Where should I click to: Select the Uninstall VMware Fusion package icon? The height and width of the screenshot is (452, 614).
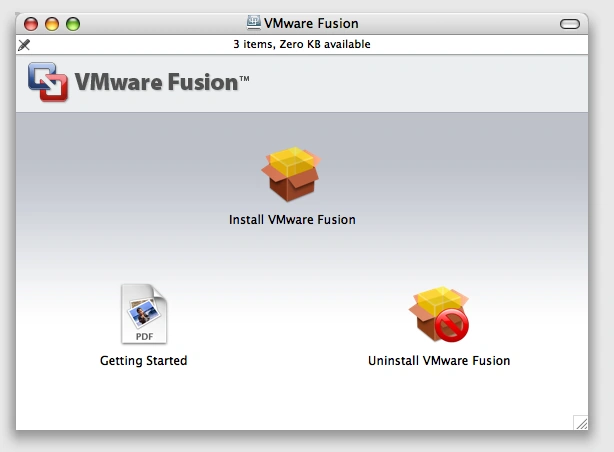coord(438,314)
